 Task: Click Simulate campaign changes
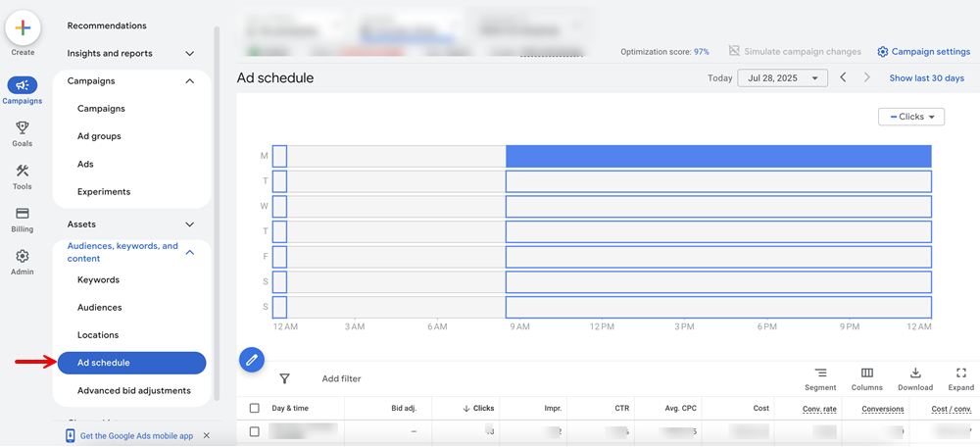point(803,52)
